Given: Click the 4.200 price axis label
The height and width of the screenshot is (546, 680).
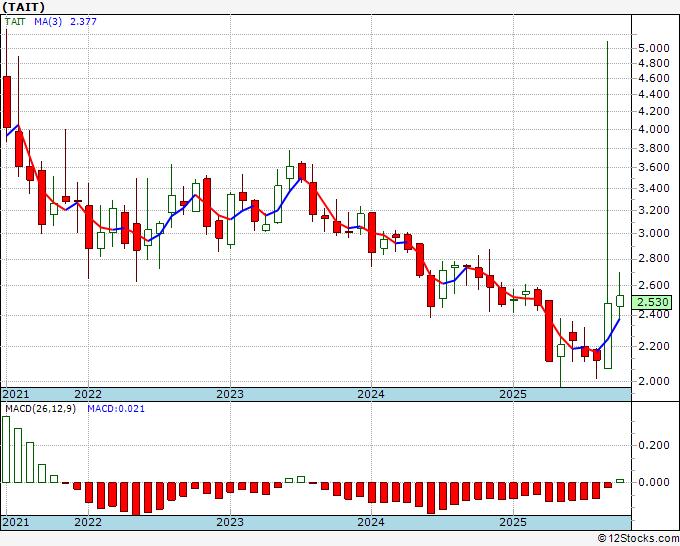Looking at the screenshot, I should pyautogui.click(x=654, y=111).
